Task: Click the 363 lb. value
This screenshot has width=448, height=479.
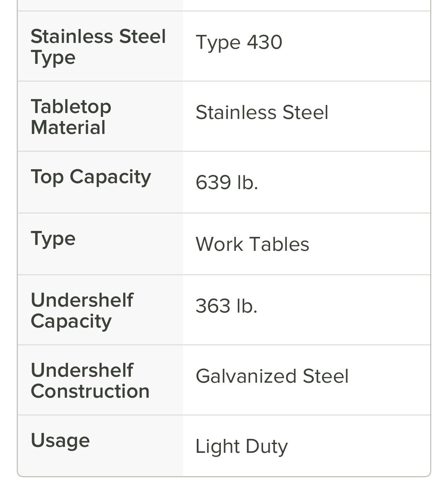Action: [226, 306]
